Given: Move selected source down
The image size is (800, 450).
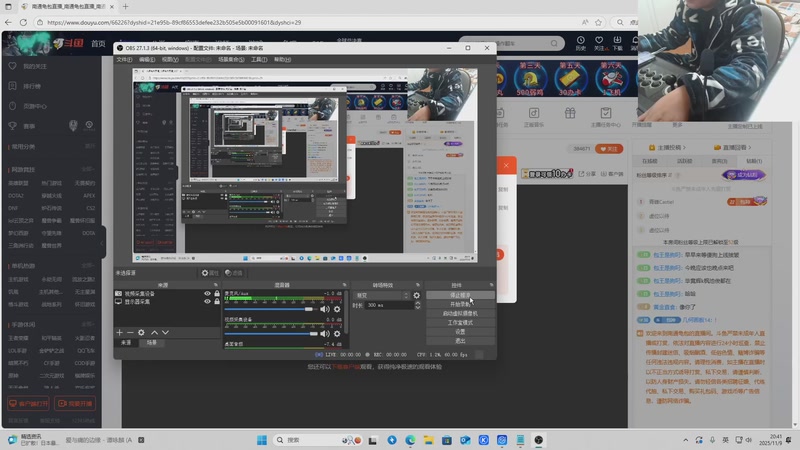Looking at the screenshot, I should coord(165,333).
